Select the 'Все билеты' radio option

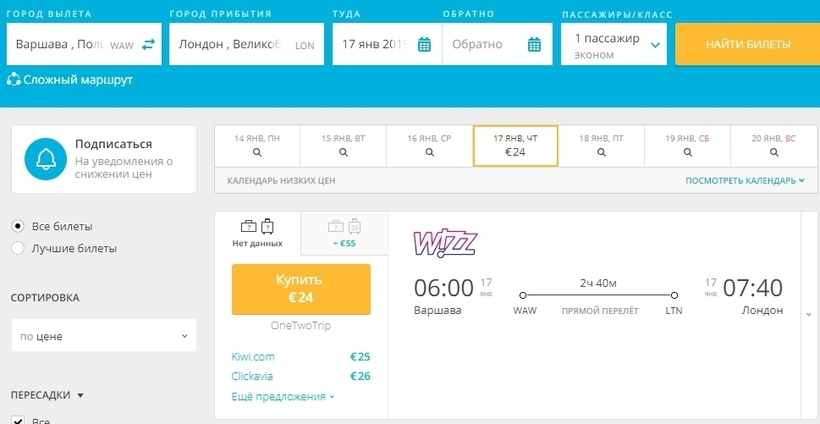click(18, 226)
